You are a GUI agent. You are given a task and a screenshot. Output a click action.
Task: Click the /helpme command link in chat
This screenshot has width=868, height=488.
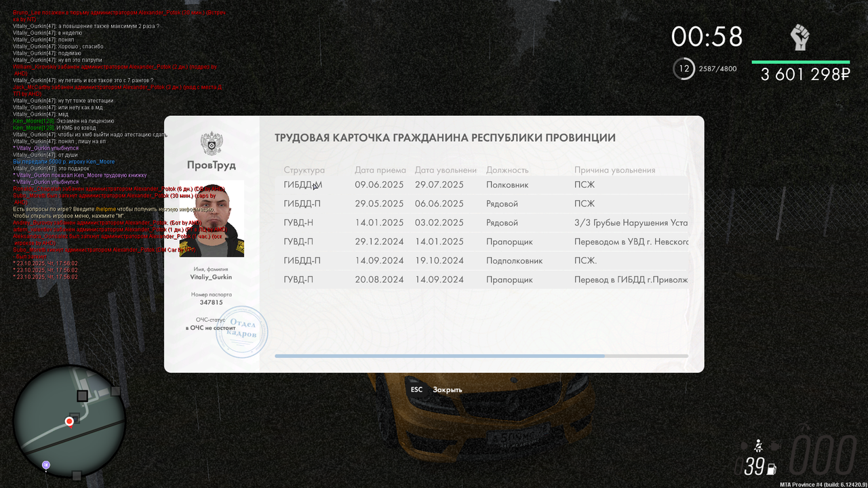point(106,209)
